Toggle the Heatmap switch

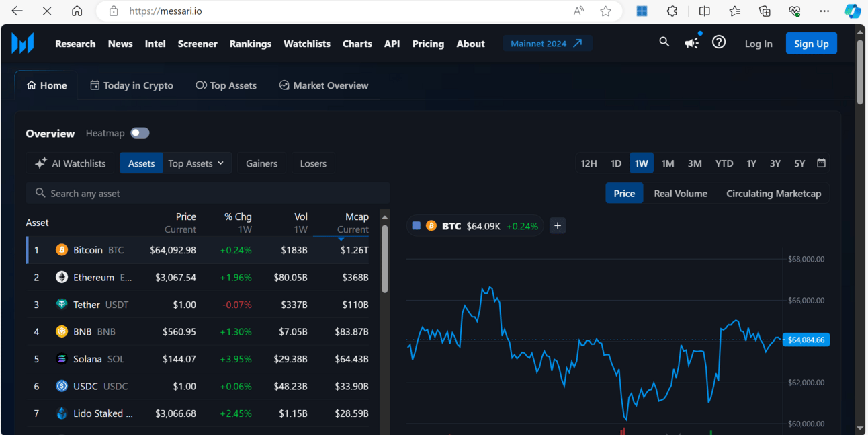pyautogui.click(x=140, y=133)
